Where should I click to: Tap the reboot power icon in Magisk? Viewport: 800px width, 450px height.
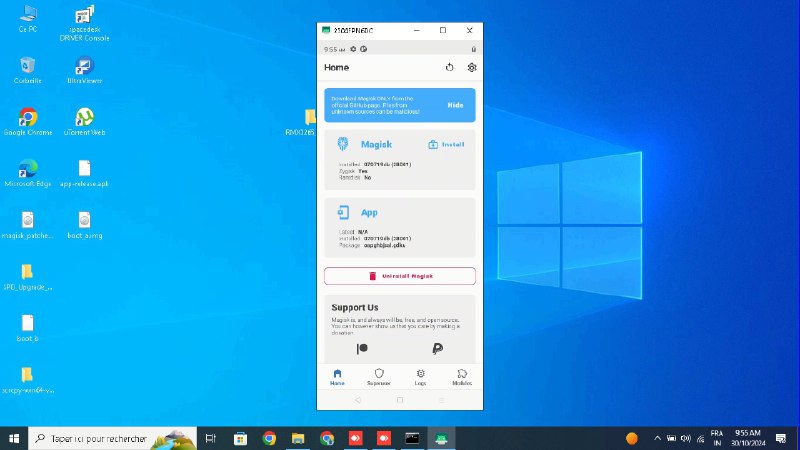[449, 67]
